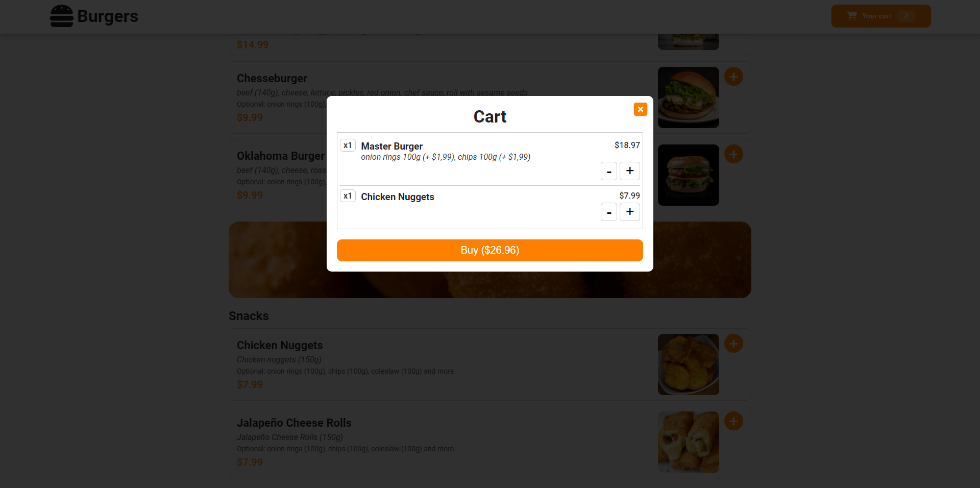Click the add button next to Chesseburger
The image size is (980, 488).
[733, 76]
